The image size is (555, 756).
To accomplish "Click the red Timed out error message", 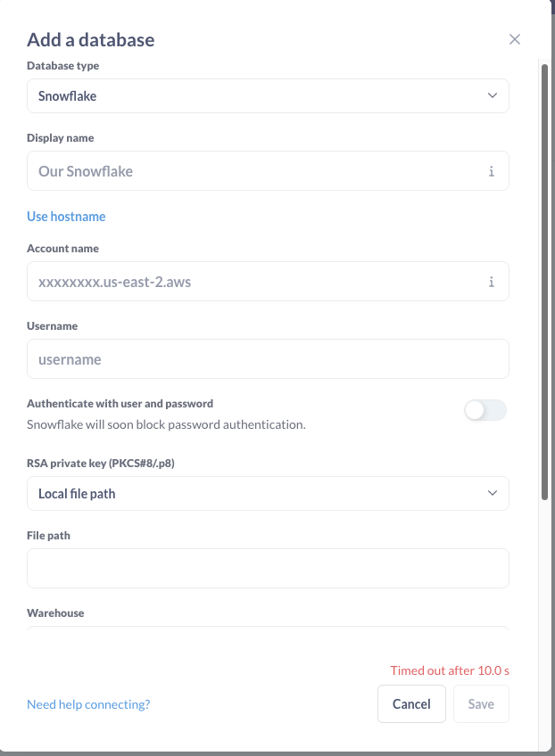I will click(450, 670).
